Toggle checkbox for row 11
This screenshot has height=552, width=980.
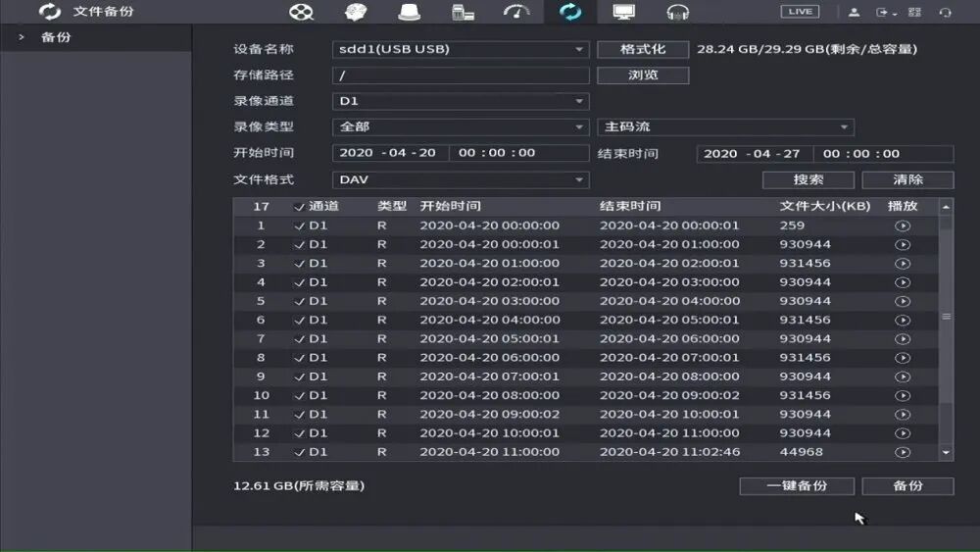tap(299, 415)
